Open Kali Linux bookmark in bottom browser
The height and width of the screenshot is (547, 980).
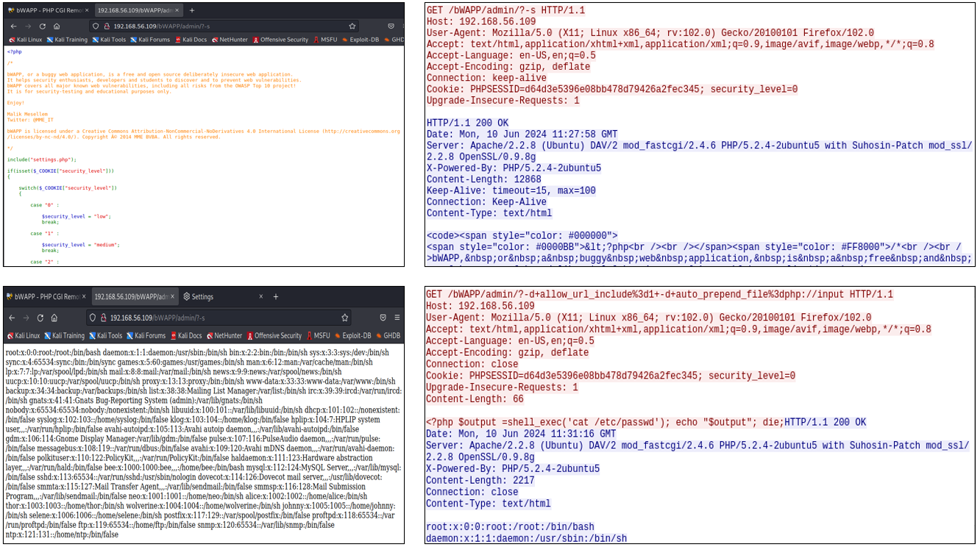(x=24, y=335)
